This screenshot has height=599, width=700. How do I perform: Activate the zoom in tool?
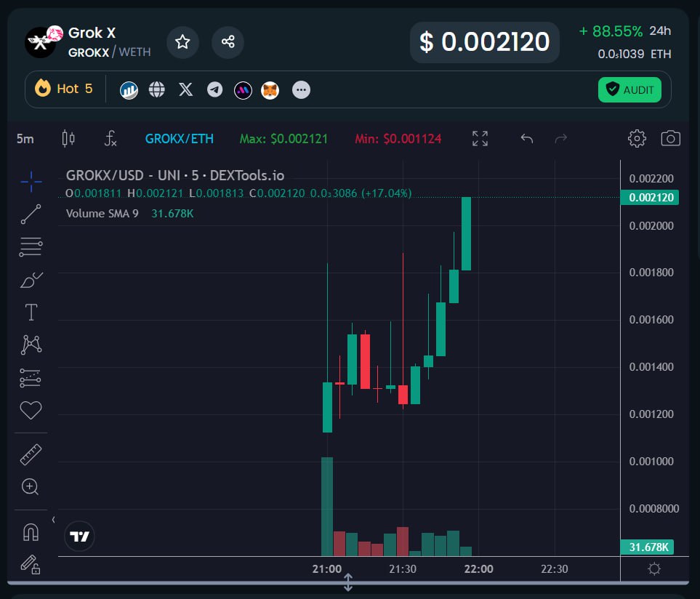[31, 487]
